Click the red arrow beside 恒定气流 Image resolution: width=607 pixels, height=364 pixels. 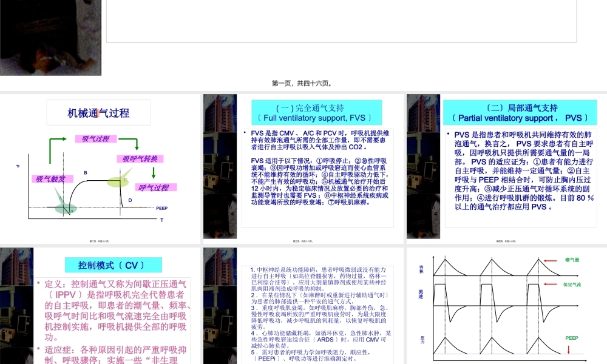click(549, 284)
